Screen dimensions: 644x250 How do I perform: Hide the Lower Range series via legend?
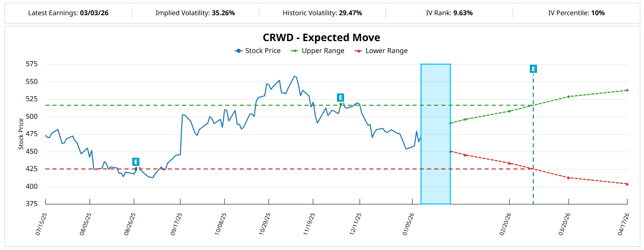tap(381, 51)
